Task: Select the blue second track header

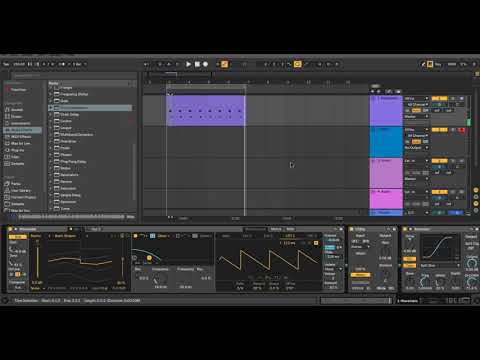Action: (x=386, y=142)
